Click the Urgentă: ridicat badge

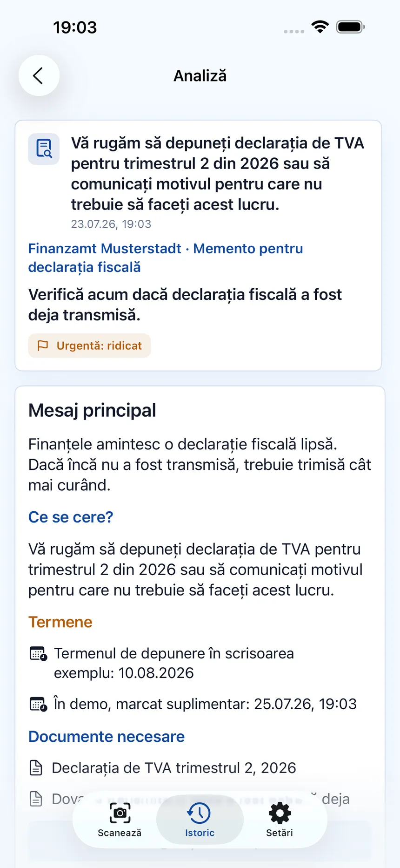[x=89, y=346]
